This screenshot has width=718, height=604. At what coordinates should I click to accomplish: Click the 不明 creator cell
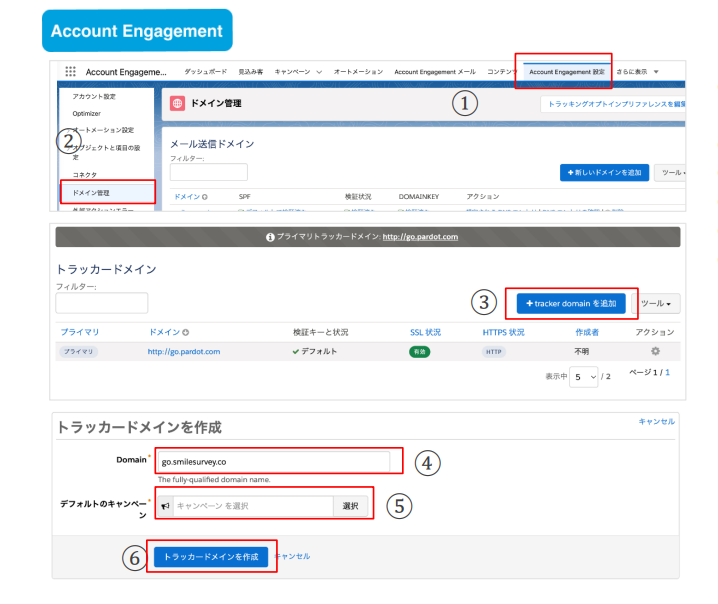click(582, 352)
